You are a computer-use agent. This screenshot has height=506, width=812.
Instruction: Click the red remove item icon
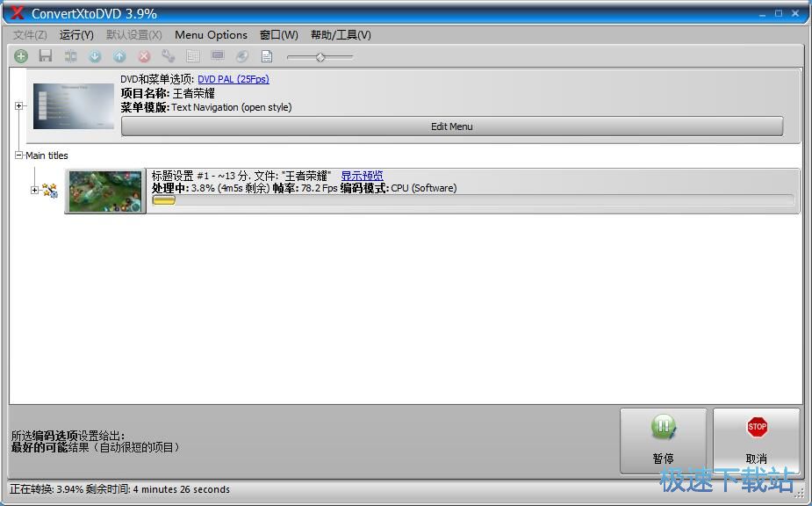point(145,56)
